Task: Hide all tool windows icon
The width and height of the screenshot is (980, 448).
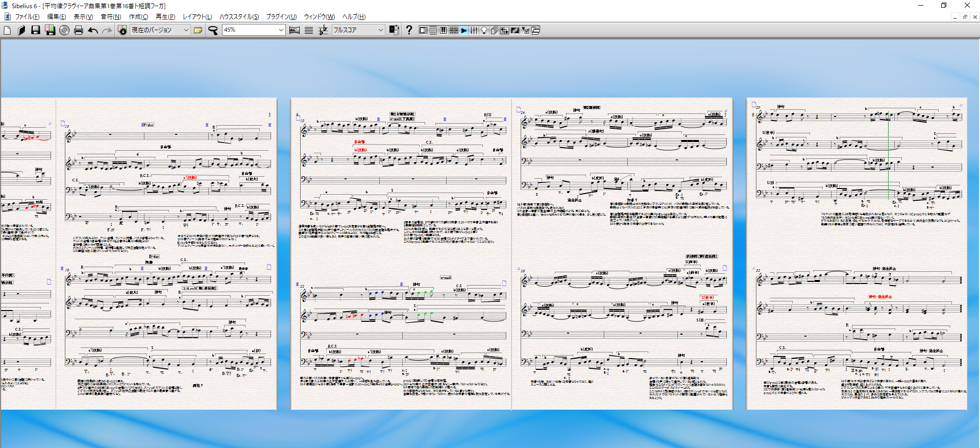Action: (535, 30)
